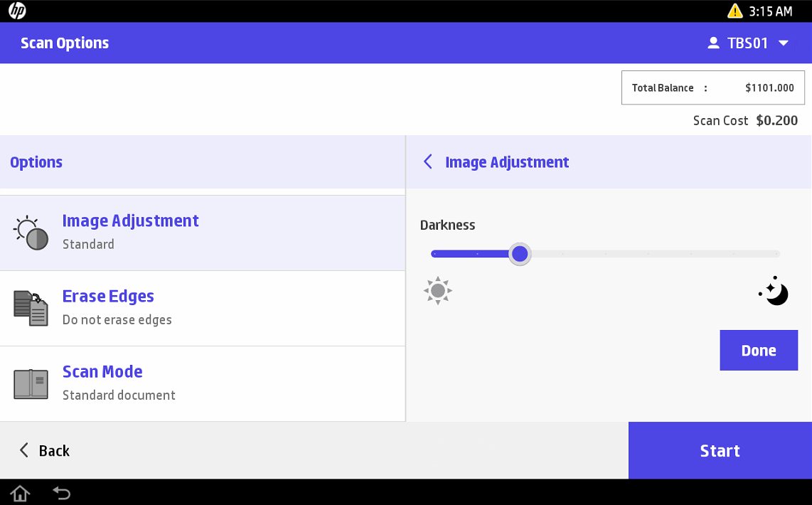Open the TBS01 user dropdown
The height and width of the screenshot is (505, 812).
click(783, 43)
